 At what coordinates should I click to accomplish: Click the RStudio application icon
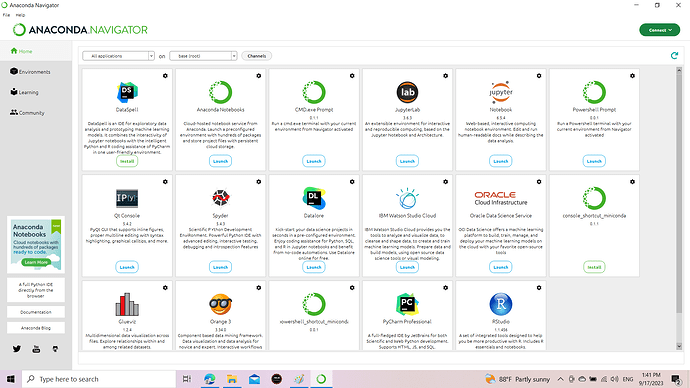coord(501,304)
